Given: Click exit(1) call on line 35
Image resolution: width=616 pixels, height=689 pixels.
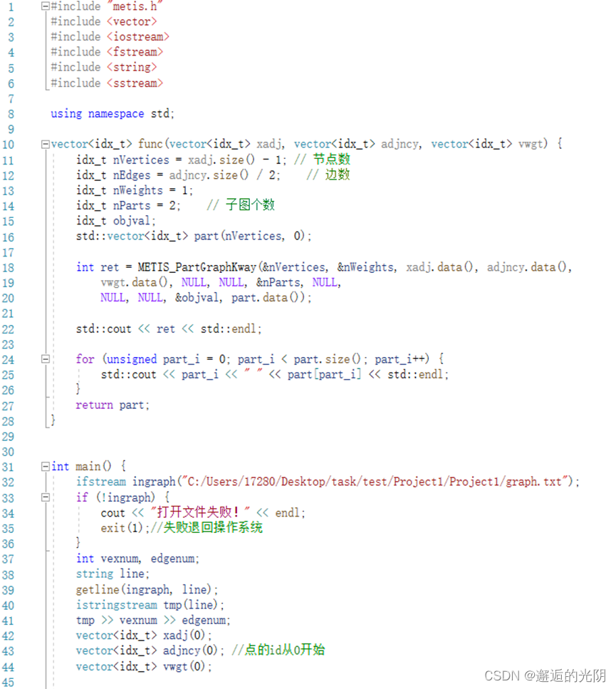Looking at the screenshot, I should click(122, 527).
